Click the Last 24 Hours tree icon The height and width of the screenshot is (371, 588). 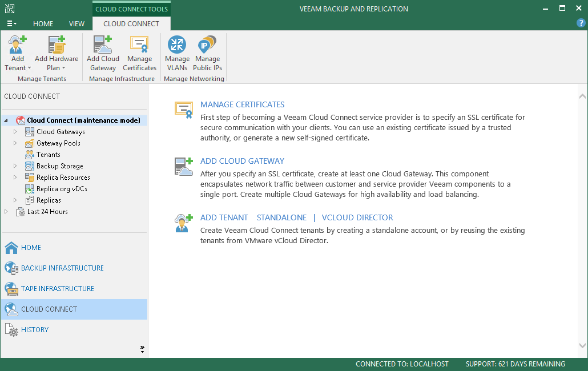click(x=20, y=212)
